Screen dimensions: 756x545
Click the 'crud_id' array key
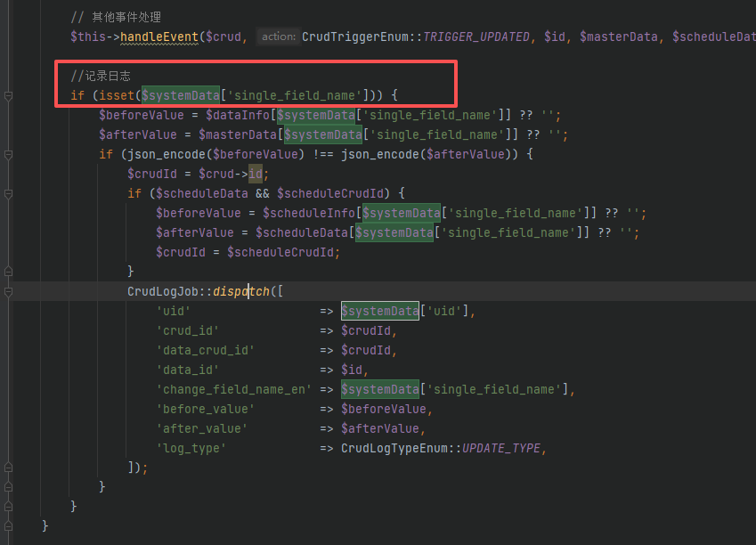coord(188,331)
